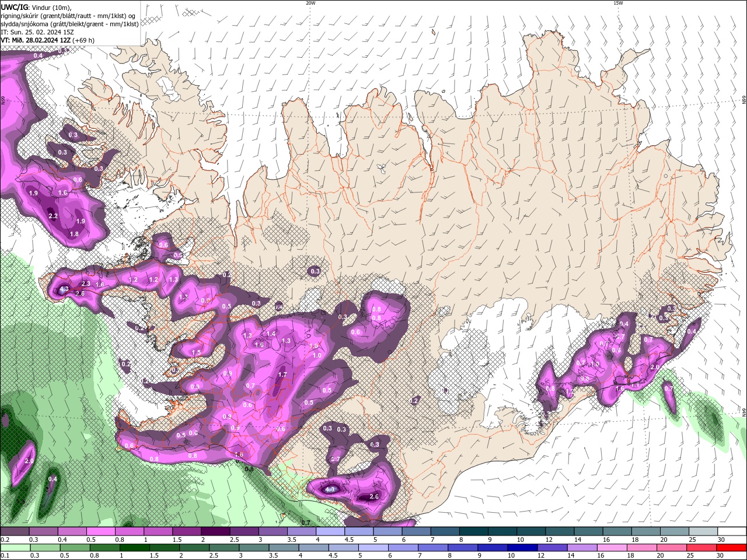This screenshot has width=747, height=560.
Task: Pick the light lavender snow swatch starting at 4
Action: [x=330, y=531]
